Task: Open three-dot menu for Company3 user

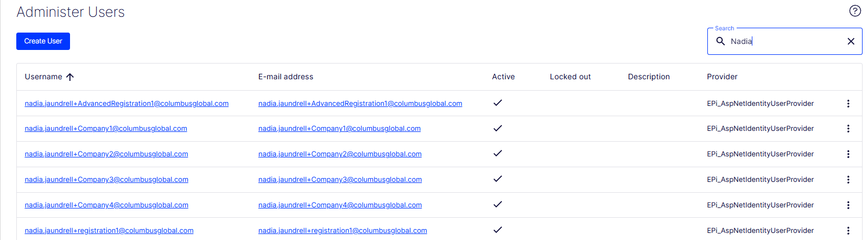Action: (x=848, y=180)
